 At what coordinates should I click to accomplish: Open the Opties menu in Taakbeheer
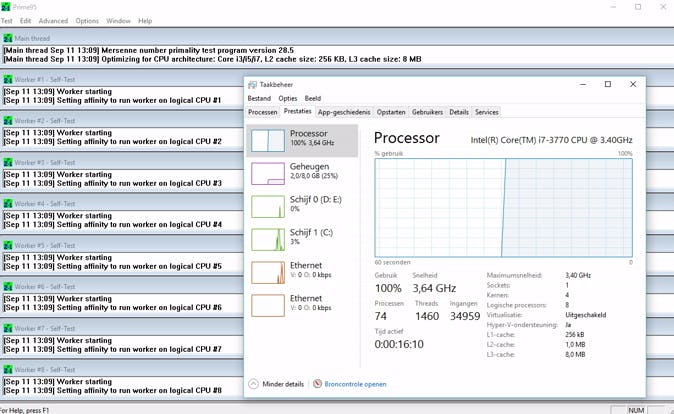pos(288,98)
